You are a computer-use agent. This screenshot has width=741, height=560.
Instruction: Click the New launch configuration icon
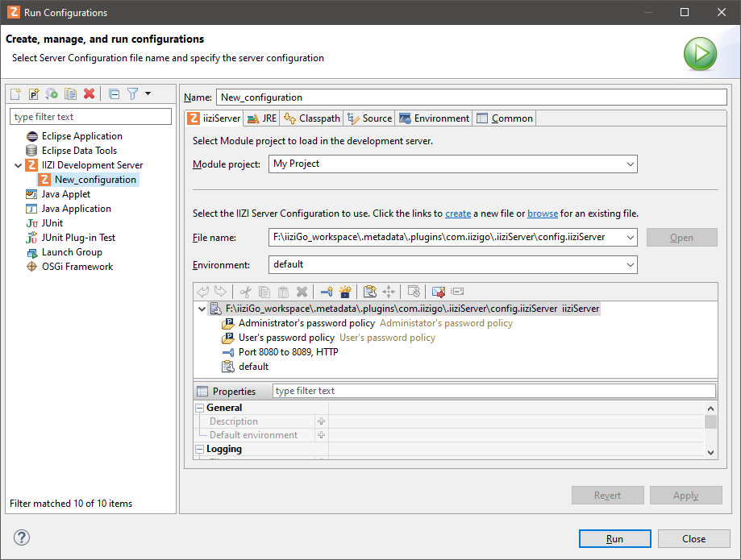15,94
